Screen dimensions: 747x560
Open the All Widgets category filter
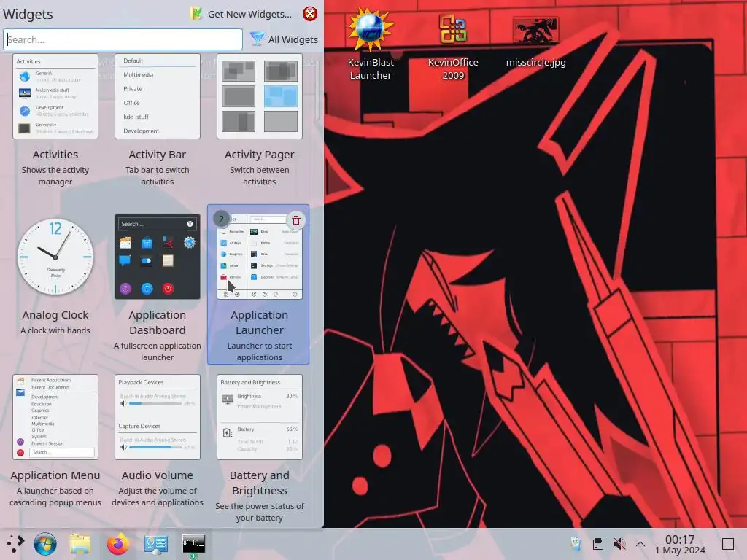tap(284, 39)
